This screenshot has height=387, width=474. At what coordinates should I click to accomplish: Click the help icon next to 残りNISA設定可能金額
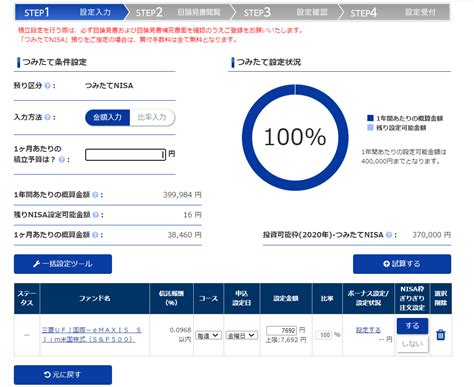coord(95,215)
